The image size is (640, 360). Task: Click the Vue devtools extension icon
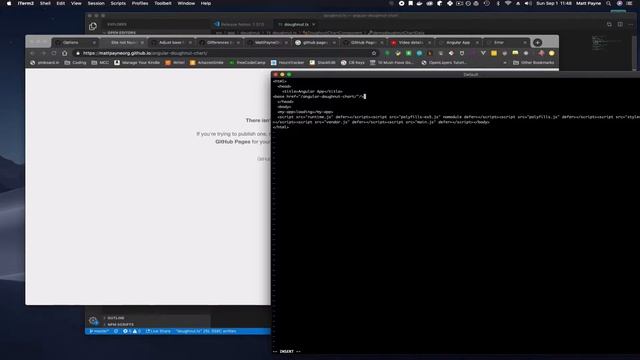(x=483, y=53)
